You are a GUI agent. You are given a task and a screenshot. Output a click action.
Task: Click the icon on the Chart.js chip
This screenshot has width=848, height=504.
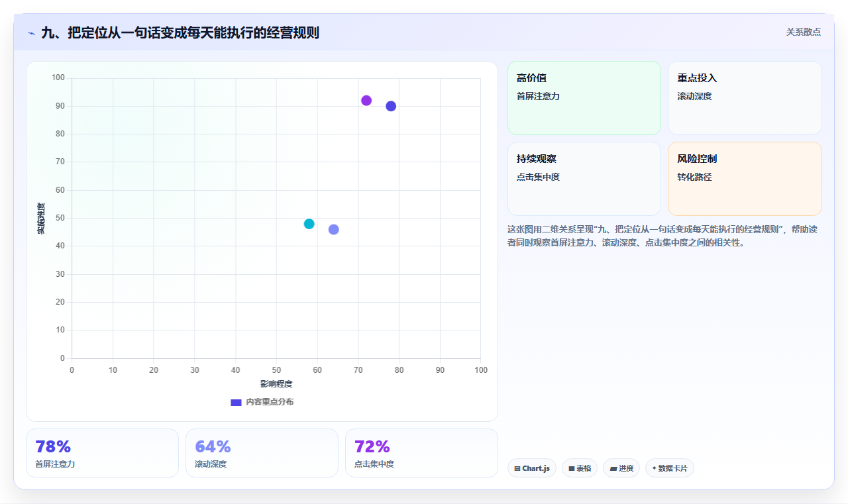coord(517,468)
